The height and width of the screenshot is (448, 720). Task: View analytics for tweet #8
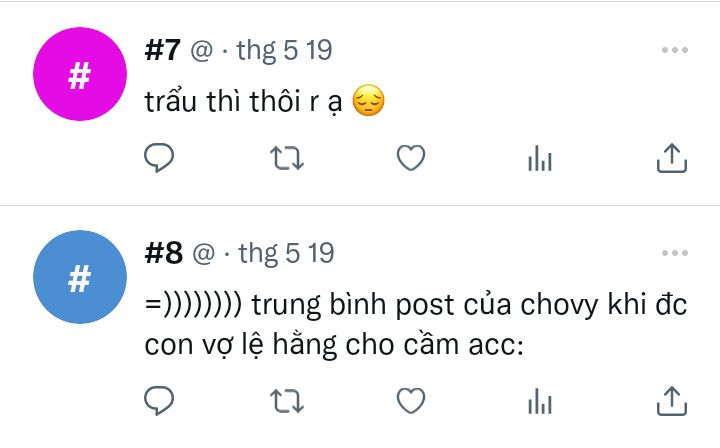point(540,401)
